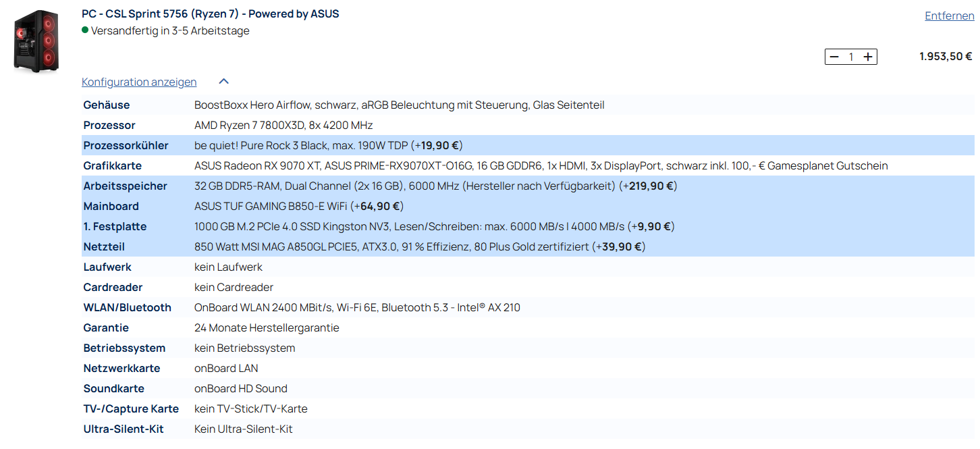Click the BoostBoxx Hero Airflow case description

(x=400, y=105)
